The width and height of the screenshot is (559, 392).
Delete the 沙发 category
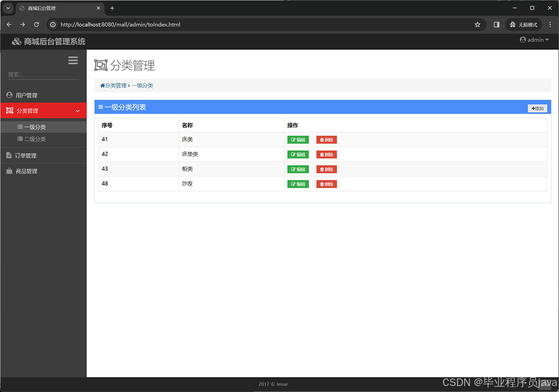click(x=326, y=184)
